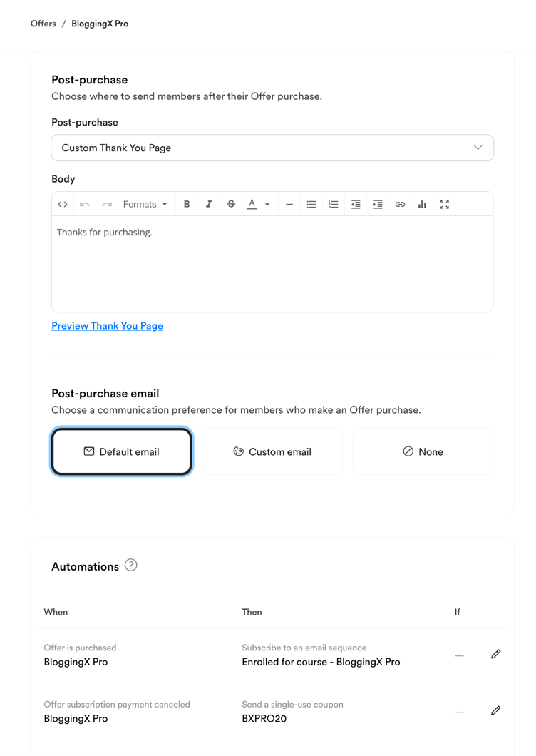Expand the editor to fullscreen

pyautogui.click(x=444, y=204)
